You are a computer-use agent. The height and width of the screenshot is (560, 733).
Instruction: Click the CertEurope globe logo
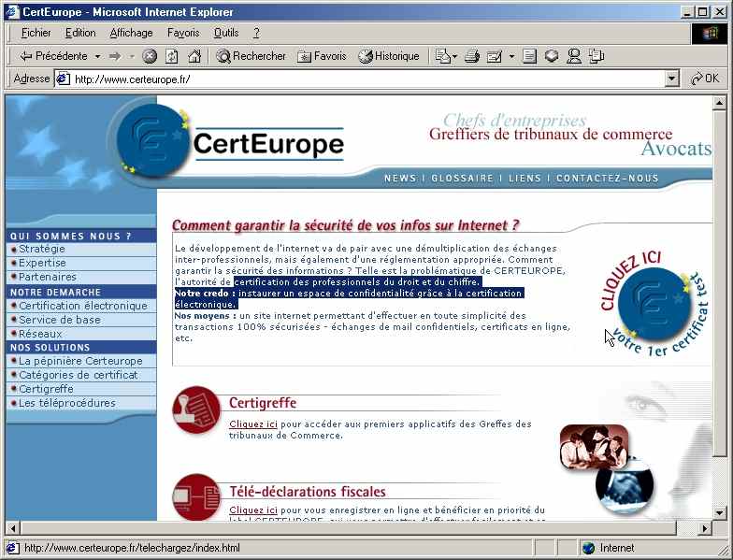152,140
